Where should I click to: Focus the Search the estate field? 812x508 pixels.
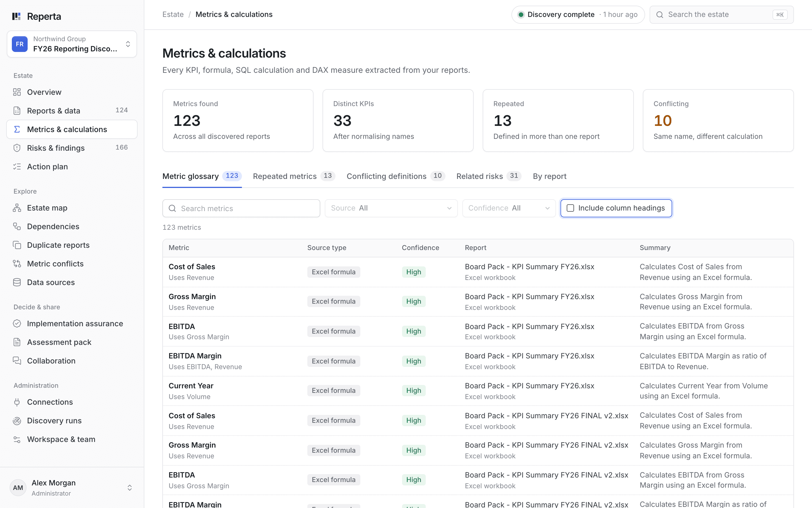coord(721,14)
